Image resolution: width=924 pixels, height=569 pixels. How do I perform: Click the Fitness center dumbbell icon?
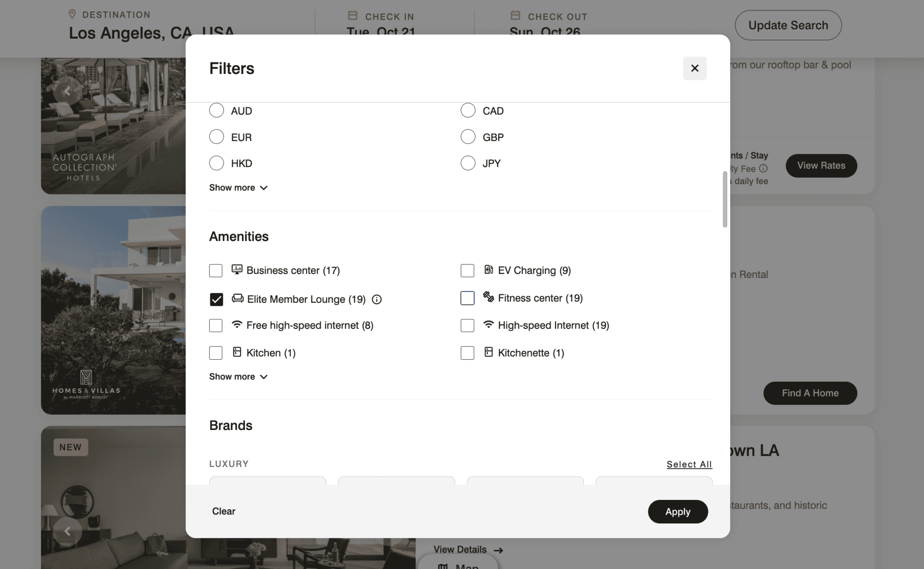click(488, 298)
